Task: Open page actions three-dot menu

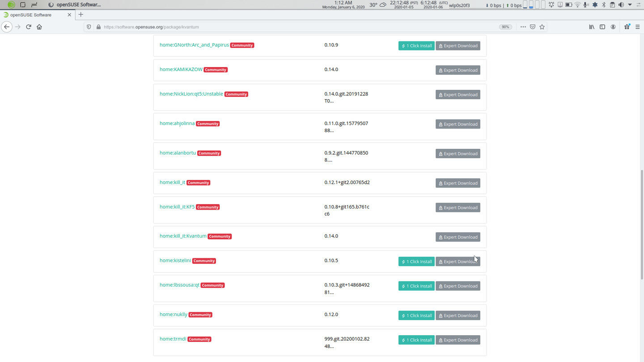Action: click(523, 27)
